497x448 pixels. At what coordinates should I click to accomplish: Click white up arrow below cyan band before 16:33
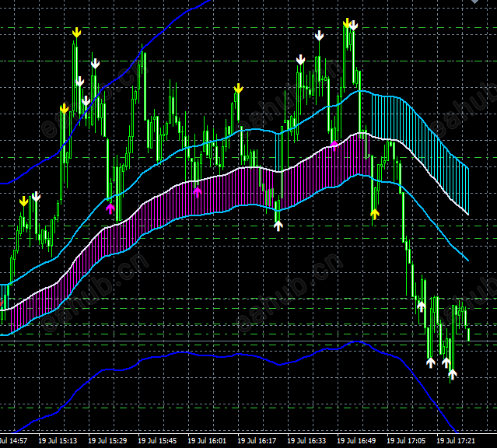coord(278,226)
